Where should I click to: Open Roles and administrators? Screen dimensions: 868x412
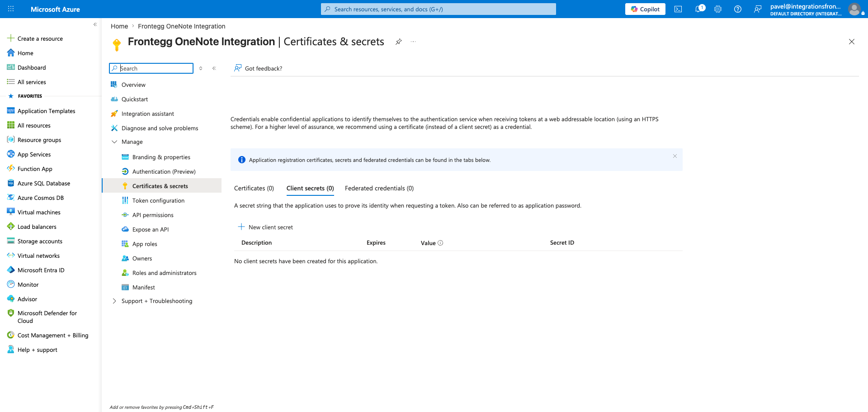(164, 273)
